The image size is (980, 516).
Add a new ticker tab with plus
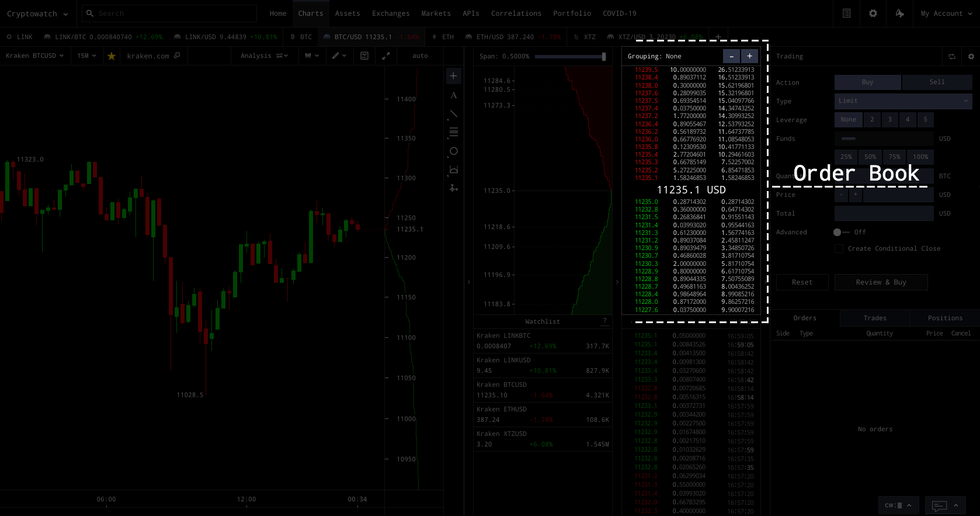click(718, 36)
